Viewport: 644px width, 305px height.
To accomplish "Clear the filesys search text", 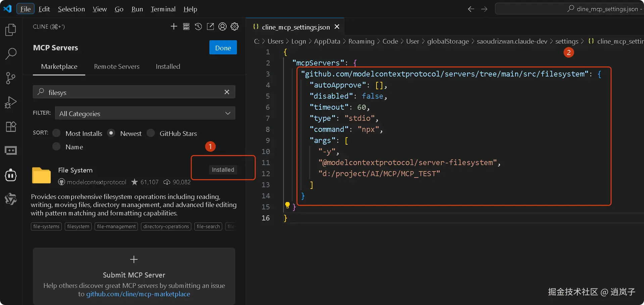I will tap(227, 92).
